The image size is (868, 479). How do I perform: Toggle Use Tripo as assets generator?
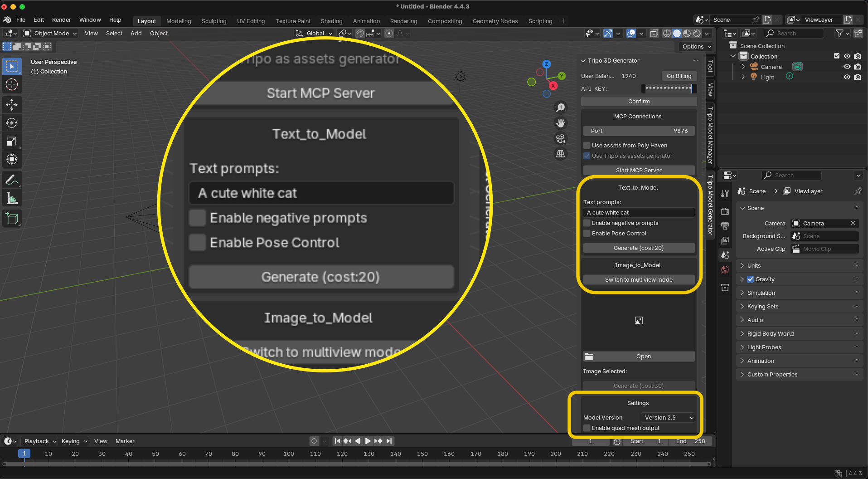click(x=587, y=156)
